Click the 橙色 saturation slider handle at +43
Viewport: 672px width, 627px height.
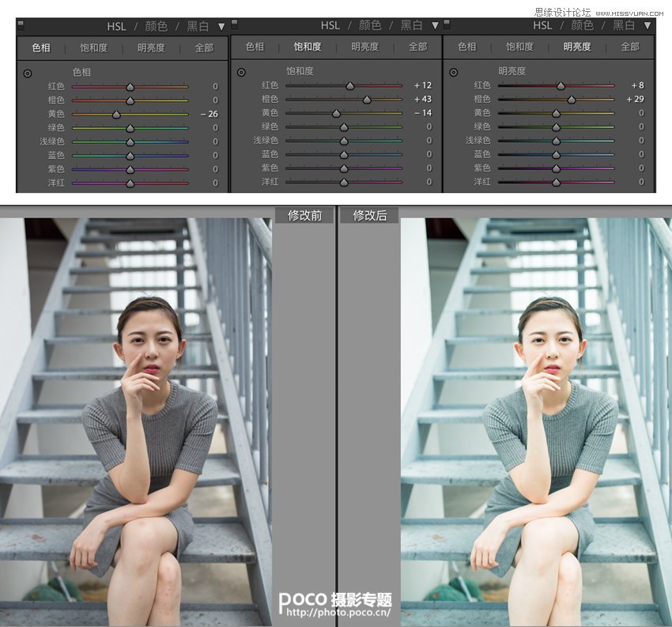(x=367, y=100)
